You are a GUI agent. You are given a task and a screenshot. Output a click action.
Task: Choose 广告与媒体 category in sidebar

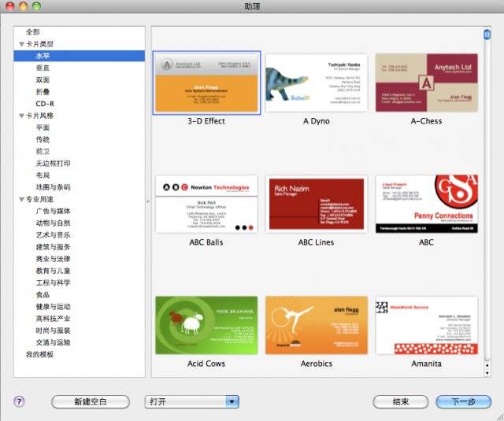coord(53,211)
